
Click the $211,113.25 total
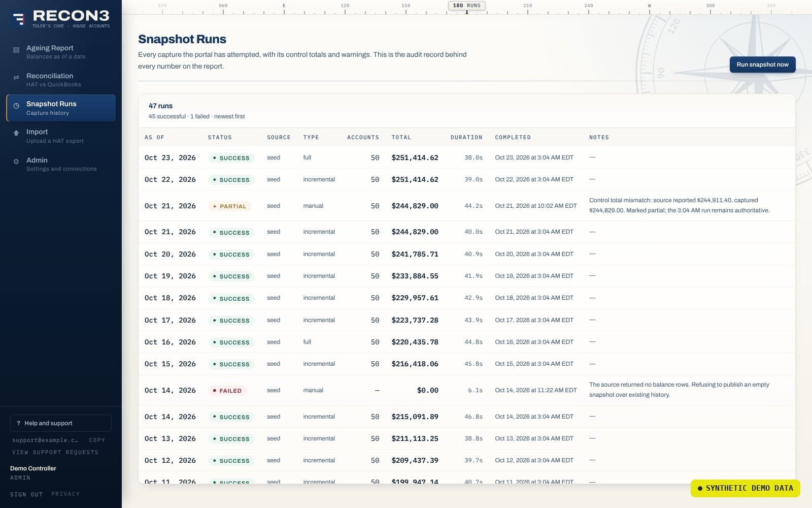coord(415,438)
